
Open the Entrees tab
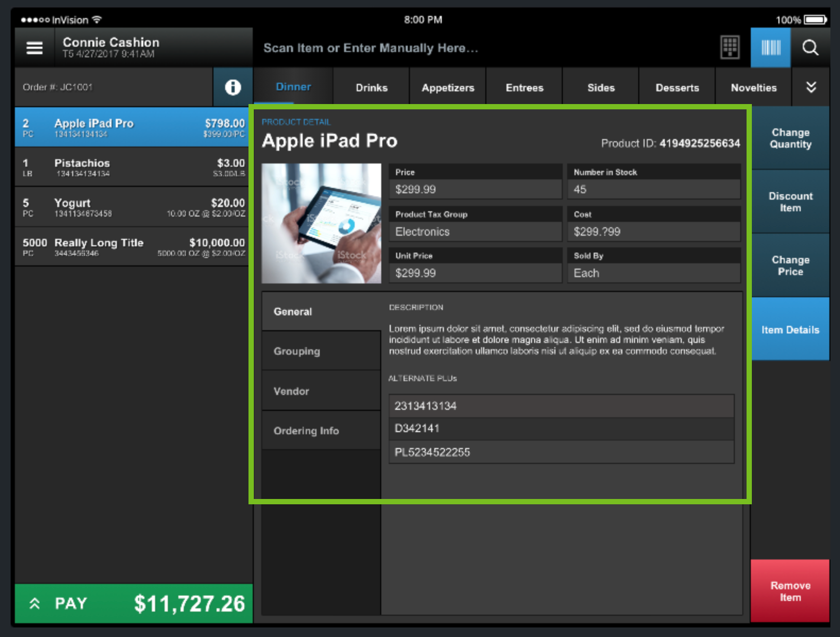point(525,88)
